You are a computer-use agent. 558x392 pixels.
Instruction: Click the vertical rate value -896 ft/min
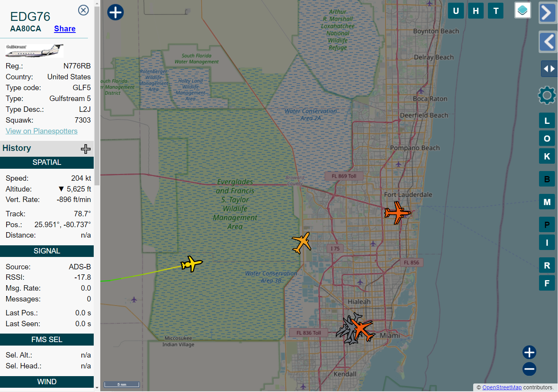click(x=74, y=200)
